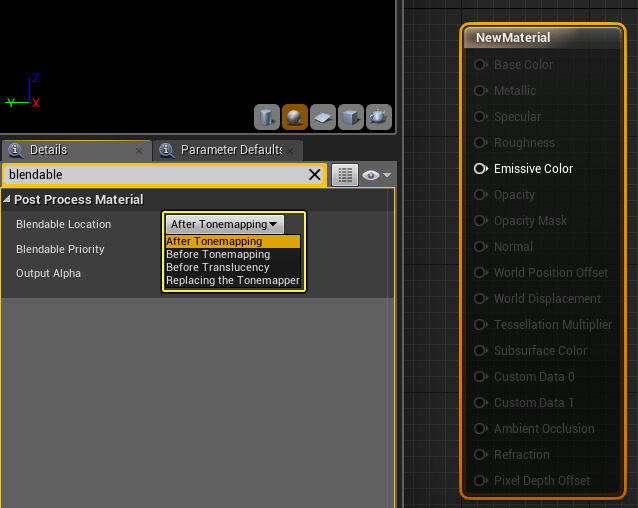Clear the blendable search text
The height and width of the screenshot is (508, 638).
coord(315,175)
